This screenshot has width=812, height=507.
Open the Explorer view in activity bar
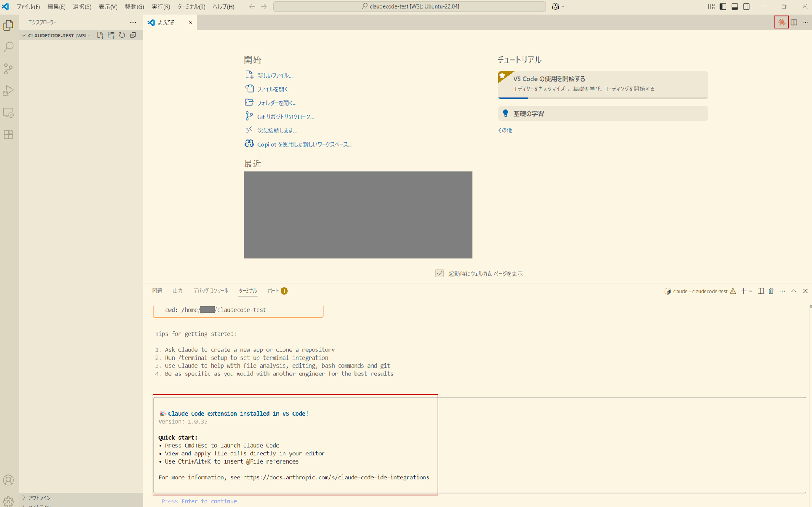(9, 25)
